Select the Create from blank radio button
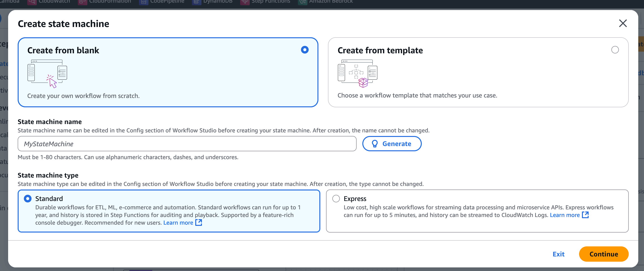Viewport: 644px width, 271px height. [305, 50]
